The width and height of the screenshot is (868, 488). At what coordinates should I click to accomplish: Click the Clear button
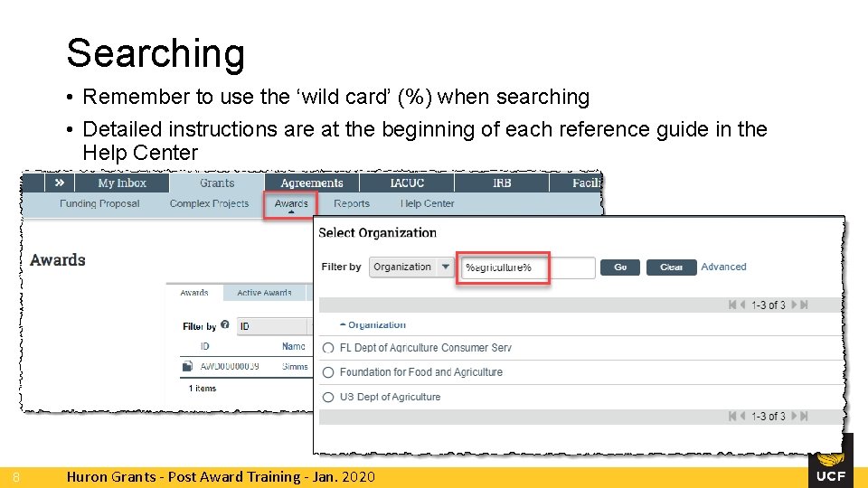pos(671,267)
